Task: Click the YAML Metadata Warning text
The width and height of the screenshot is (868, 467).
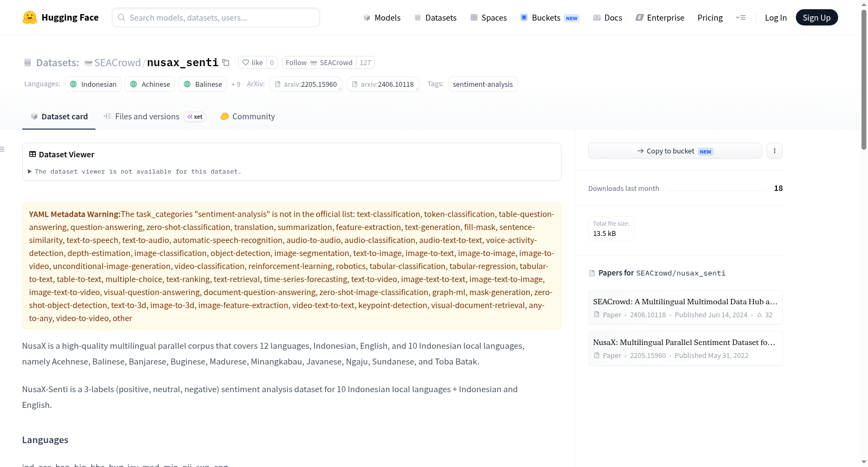Action: click(x=75, y=214)
